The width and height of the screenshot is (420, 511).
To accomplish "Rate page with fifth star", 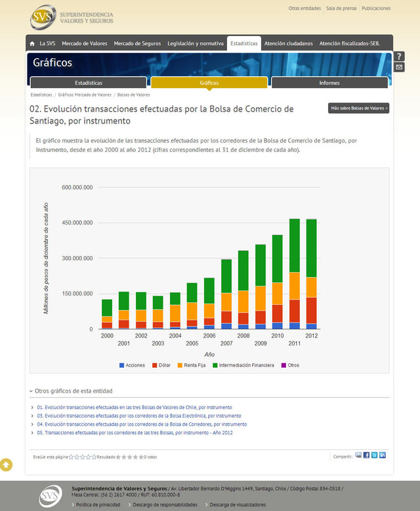I will (x=94, y=457).
